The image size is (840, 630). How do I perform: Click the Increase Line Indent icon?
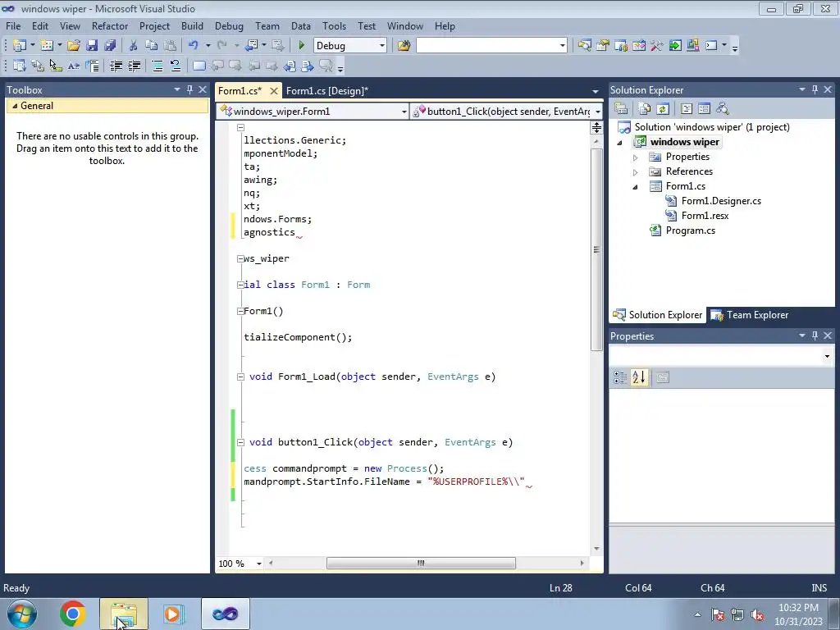(134, 66)
